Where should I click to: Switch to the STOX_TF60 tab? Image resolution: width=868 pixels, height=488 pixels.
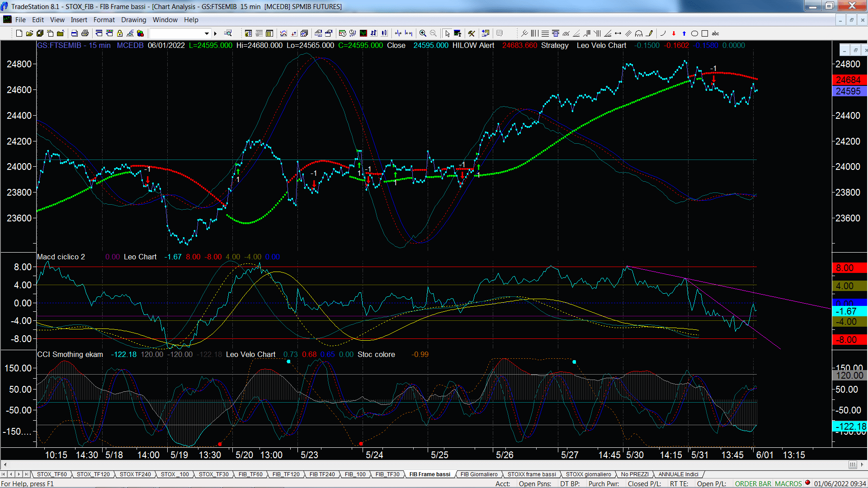pos(52,474)
